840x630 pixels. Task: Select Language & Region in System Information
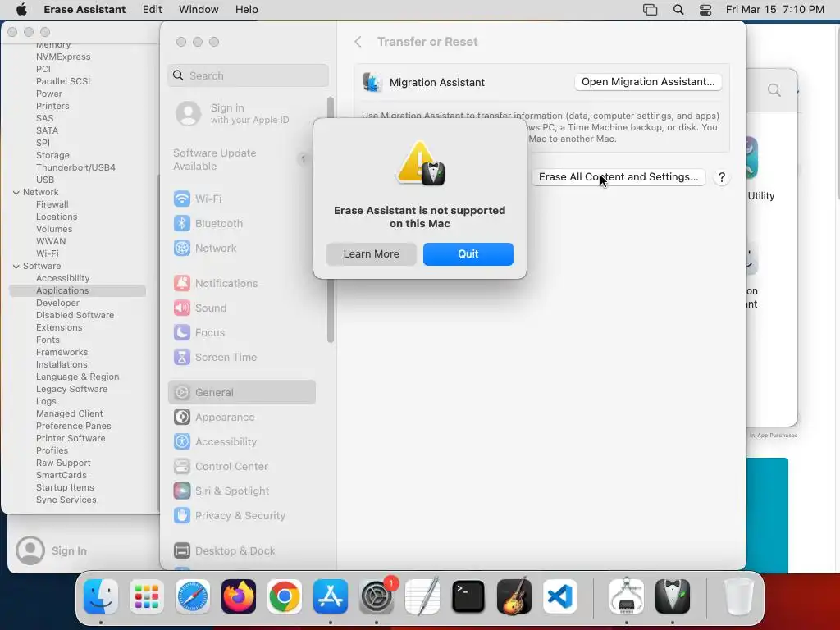(x=78, y=377)
